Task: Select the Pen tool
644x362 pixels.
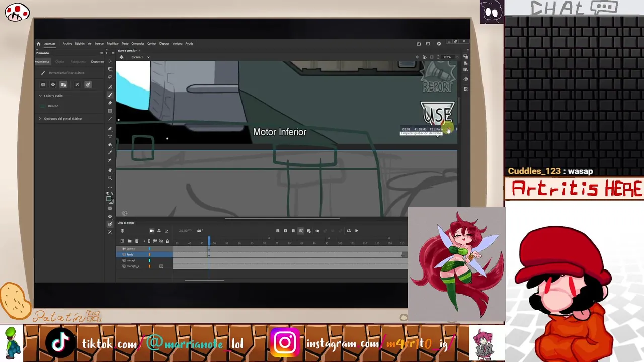Action: (110, 129)
